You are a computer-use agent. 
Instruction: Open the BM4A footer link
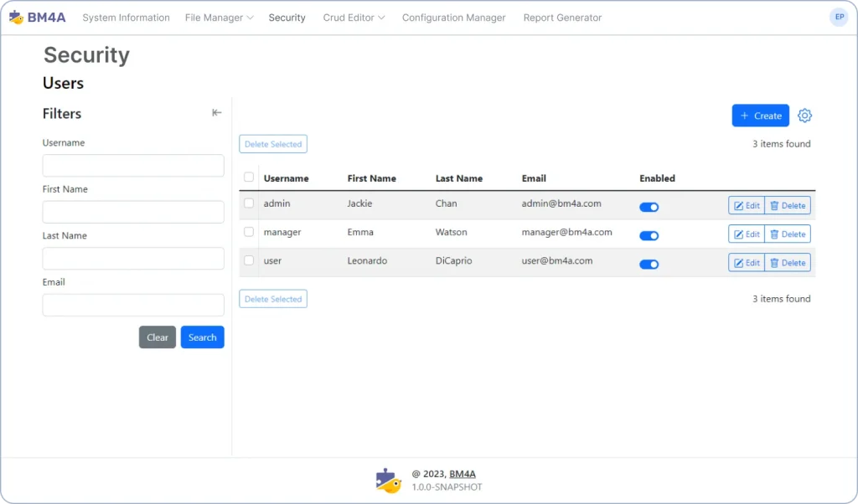tap(463, 474)
